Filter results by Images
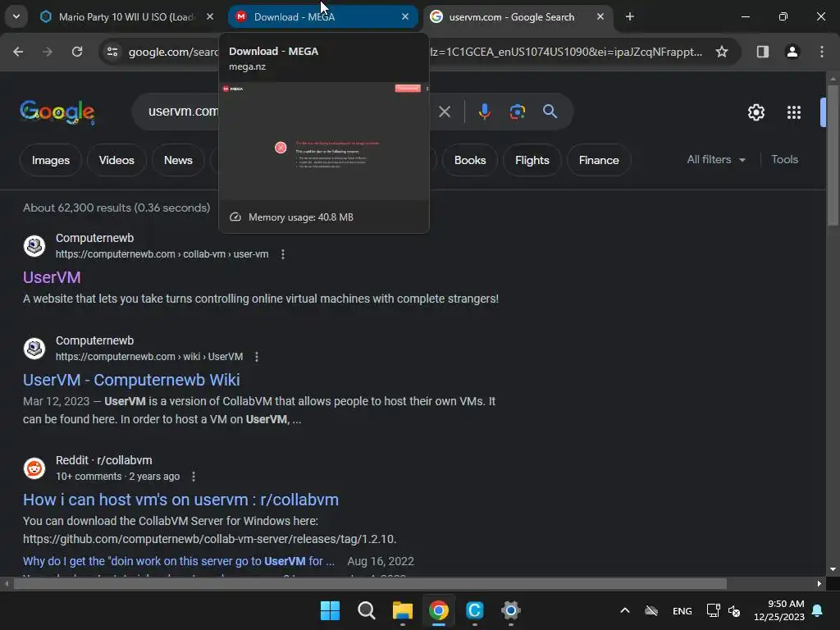Image resolution: width=840 pixels, height=630 pixels. point(51,160)
